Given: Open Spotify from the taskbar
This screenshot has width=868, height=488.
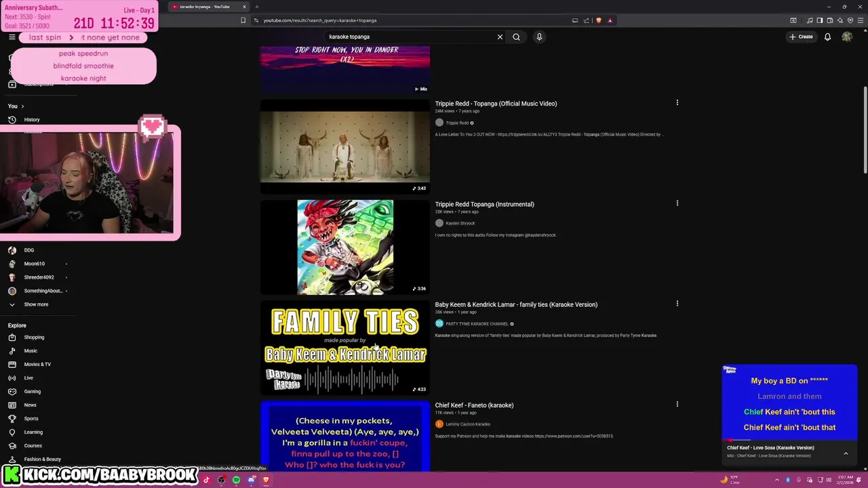Looking at the screenshot, I should pyautogui.click(x=236, y=480).
